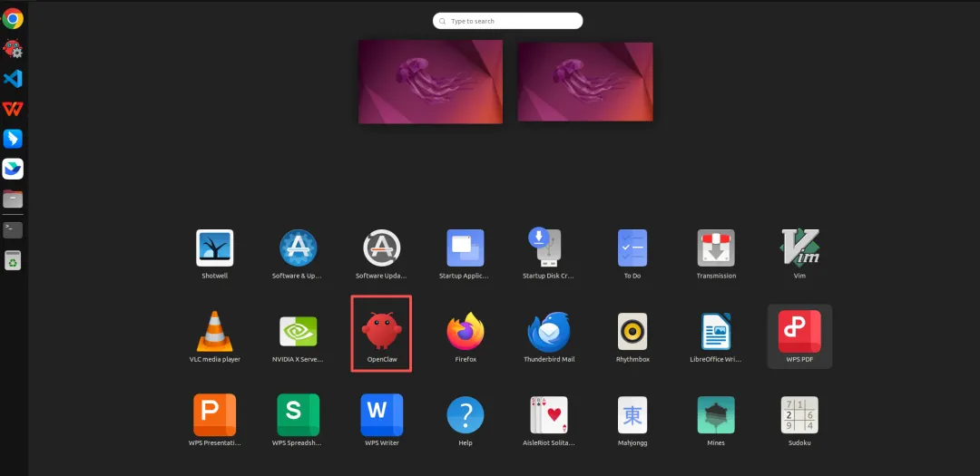The image size is (980, 476).
Task: Launch VLC media player
Action: pos(215,331)
